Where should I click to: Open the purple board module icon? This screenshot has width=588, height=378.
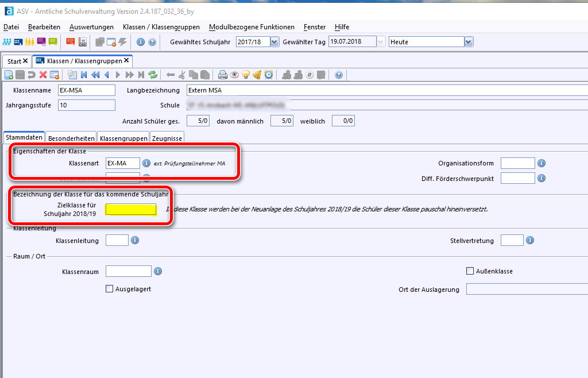click(x=41, y=41)
